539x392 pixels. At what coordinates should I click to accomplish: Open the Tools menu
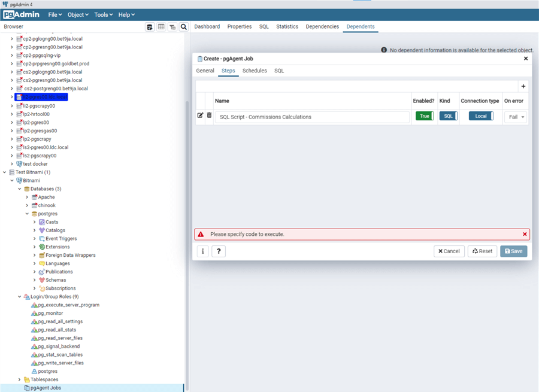(104, 15)
